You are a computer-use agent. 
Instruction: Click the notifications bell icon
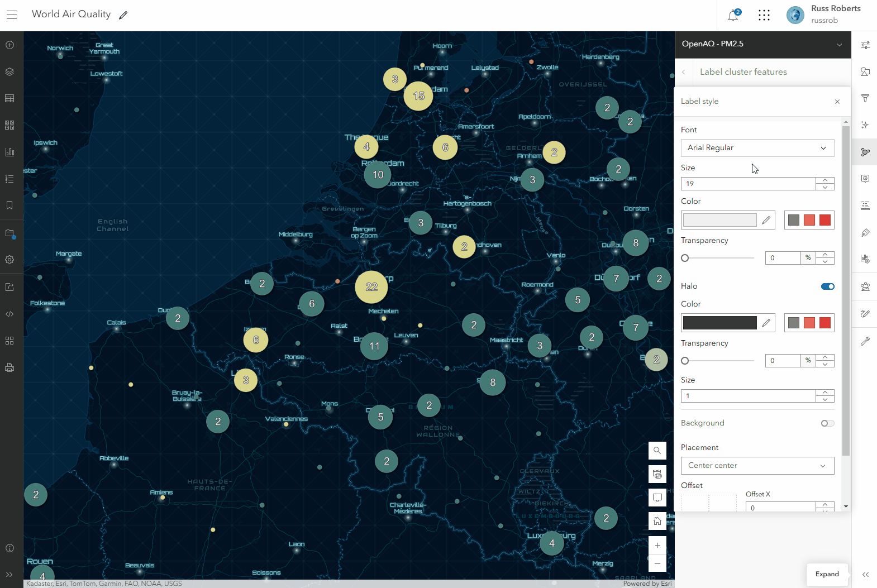(733, 16)
